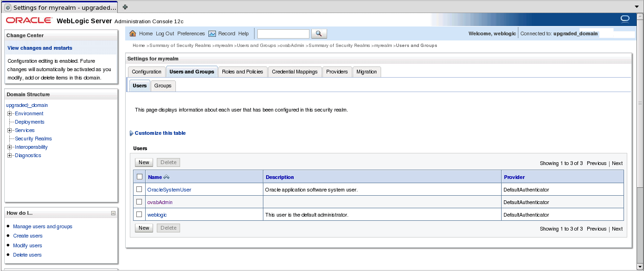Expand the Services tree node
Image resolution: width=644 pixels, height=271 pixels.
coord(9,130)
